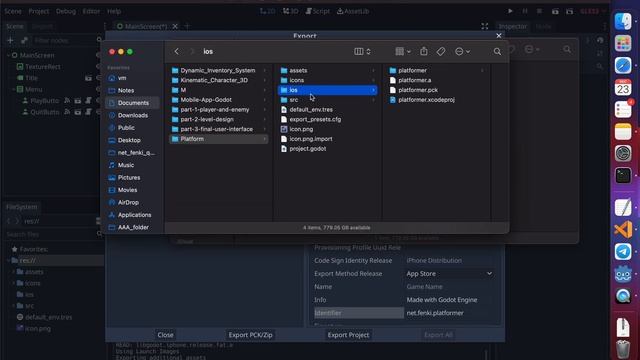Open the Finder group-by grid dropdown
Image resolution: width=640 pixels, height=360 pixels.
[x=403, y=51]
